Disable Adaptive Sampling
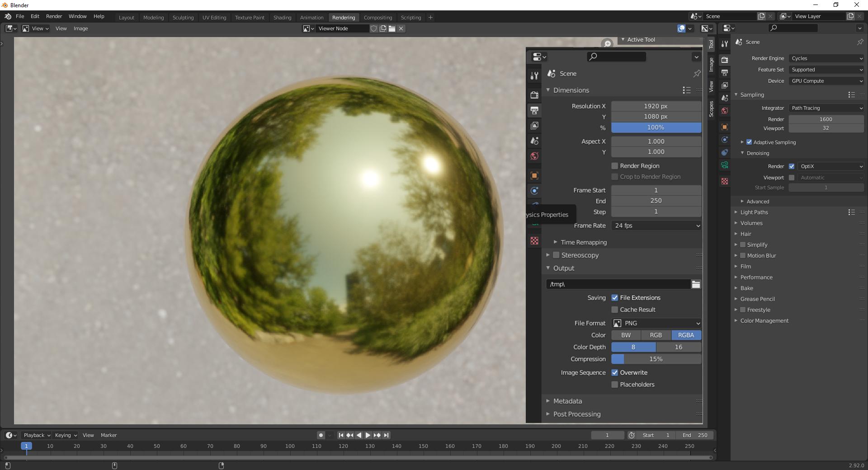 click(x=749, y=142)
